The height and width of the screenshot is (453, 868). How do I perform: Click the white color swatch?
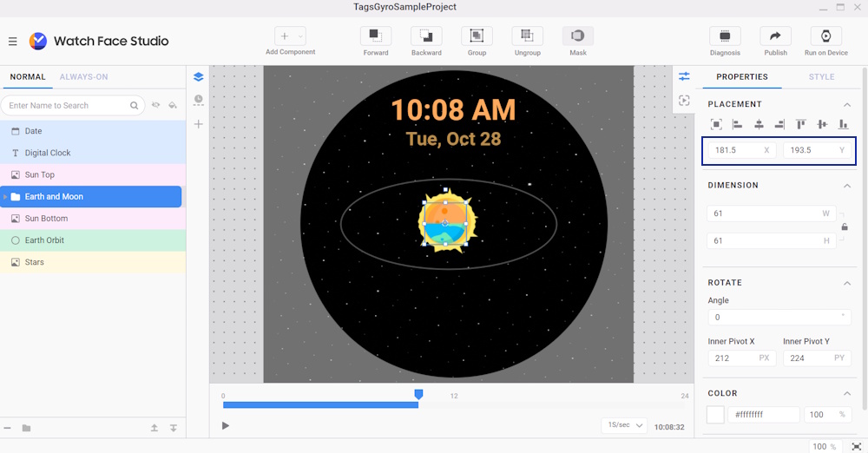pyautogui.click(x=715, y=415)
